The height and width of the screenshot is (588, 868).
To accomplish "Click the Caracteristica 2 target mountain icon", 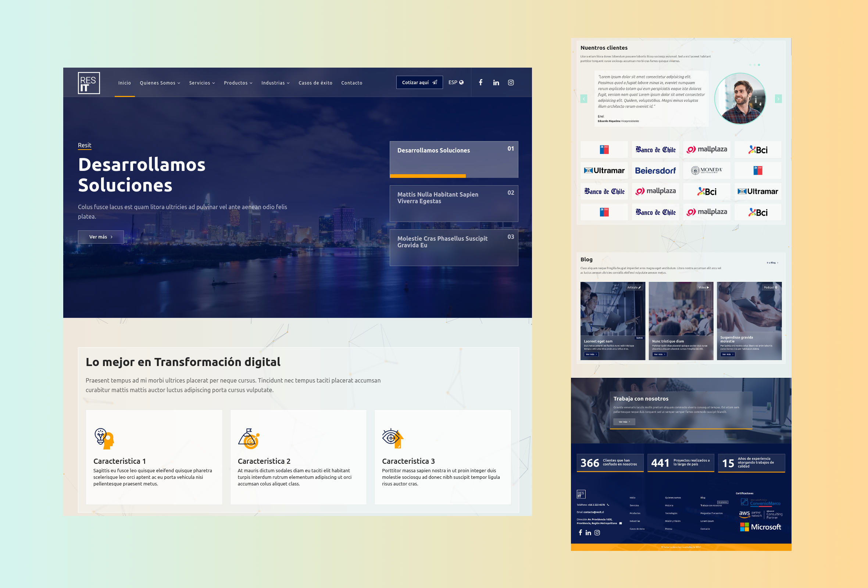I will 249,438.
